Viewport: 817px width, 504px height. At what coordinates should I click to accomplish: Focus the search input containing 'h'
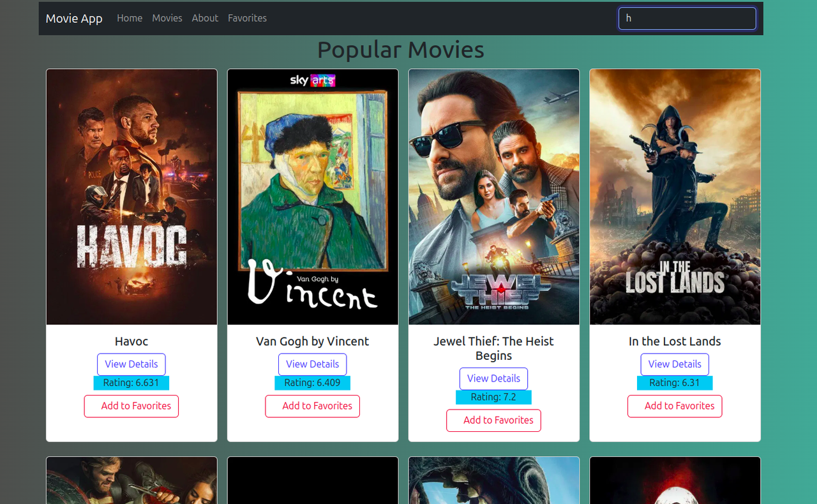687,19
